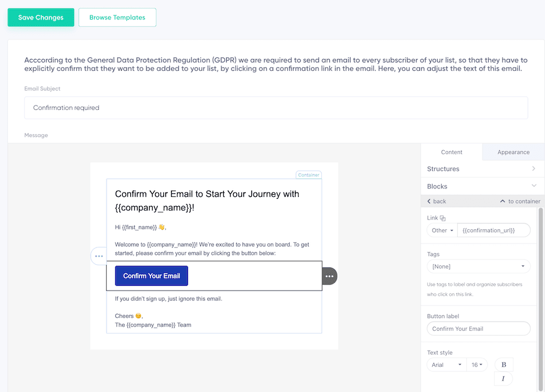This screenshot has height=392, width=545.
Task: Click the Container label on the email canvas
Action: [308, 175]
